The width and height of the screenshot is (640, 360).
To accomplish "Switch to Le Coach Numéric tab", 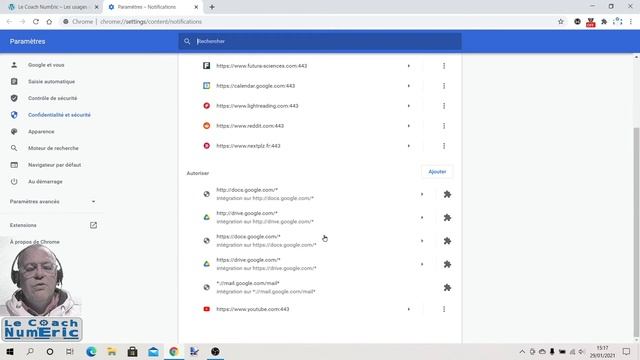I will click(x=53, y=7).
